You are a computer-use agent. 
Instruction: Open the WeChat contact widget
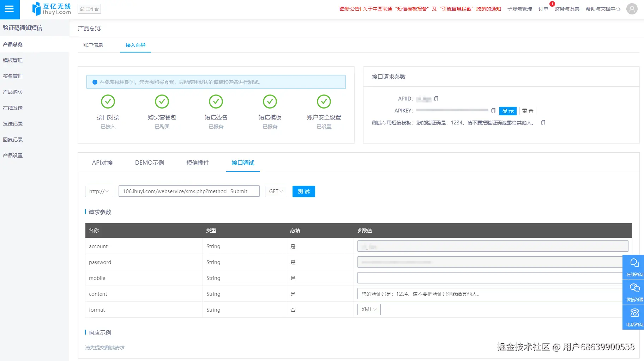tap(634, 292)
